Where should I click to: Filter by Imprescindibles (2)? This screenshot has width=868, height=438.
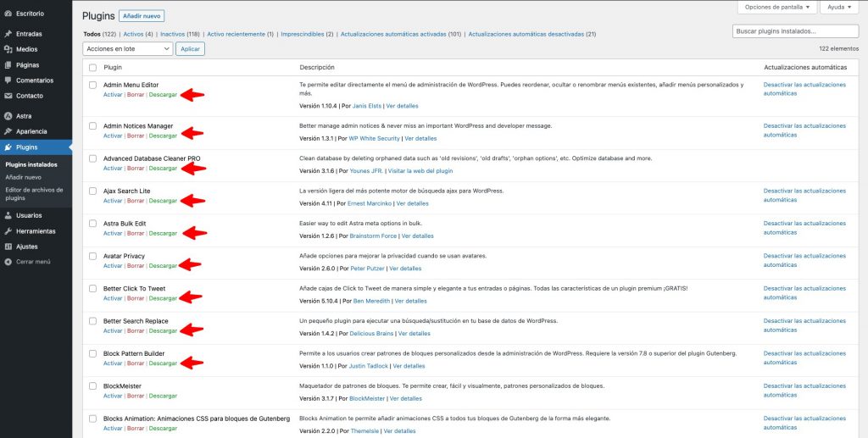[307, 34]
